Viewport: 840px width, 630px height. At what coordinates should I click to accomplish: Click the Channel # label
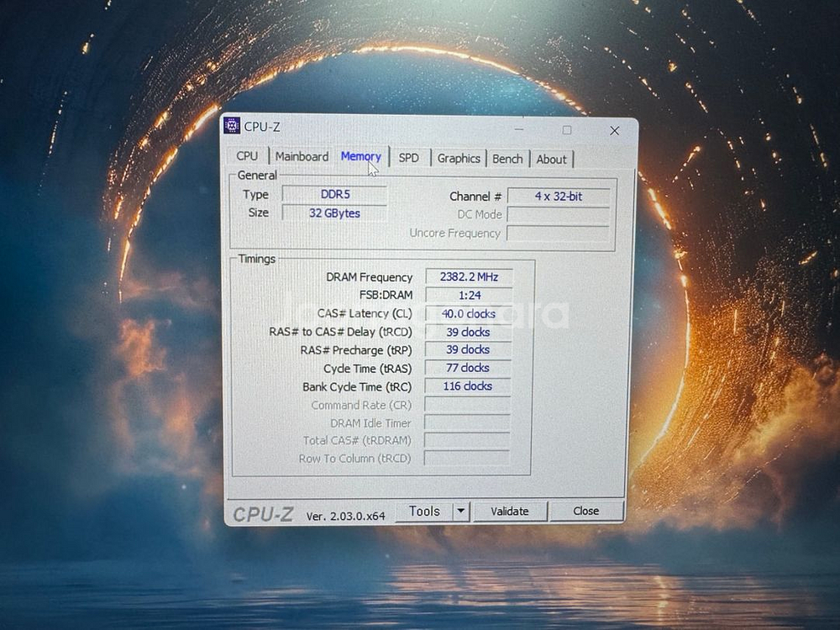click(475, 197)
